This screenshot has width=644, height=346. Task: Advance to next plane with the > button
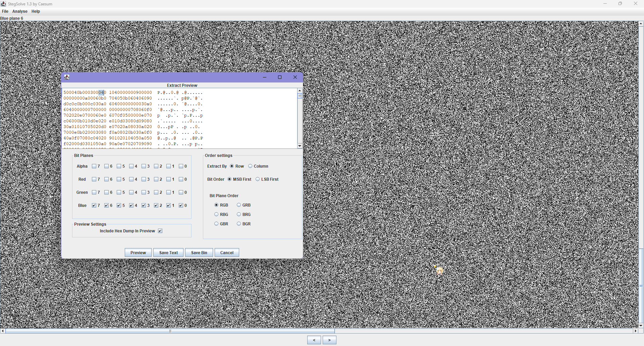[x=329, y=340]
